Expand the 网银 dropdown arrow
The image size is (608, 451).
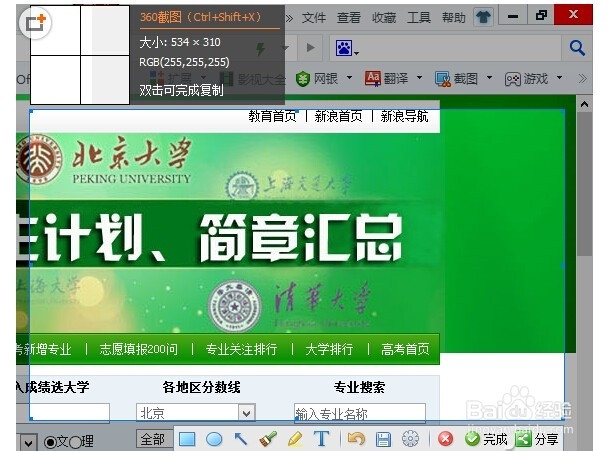[x=349, y=78]
